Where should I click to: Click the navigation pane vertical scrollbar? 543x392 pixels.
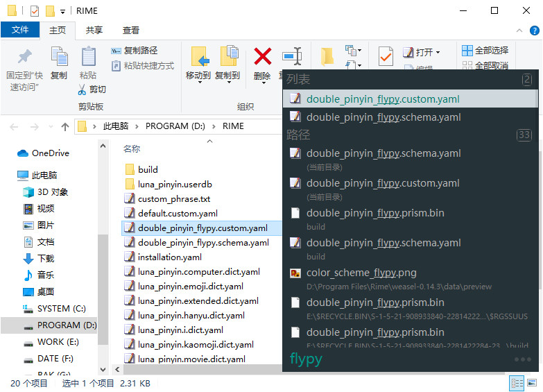coord(103,278)
